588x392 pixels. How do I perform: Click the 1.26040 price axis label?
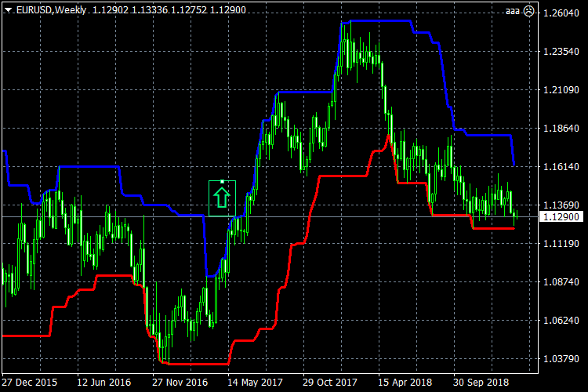pyautogui.click(x=561, y=13)
